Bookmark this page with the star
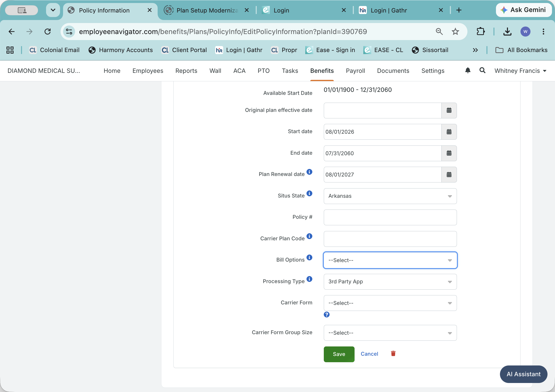Image resolution: width=555 pixels, height=392 pixels. click(455, 32)
